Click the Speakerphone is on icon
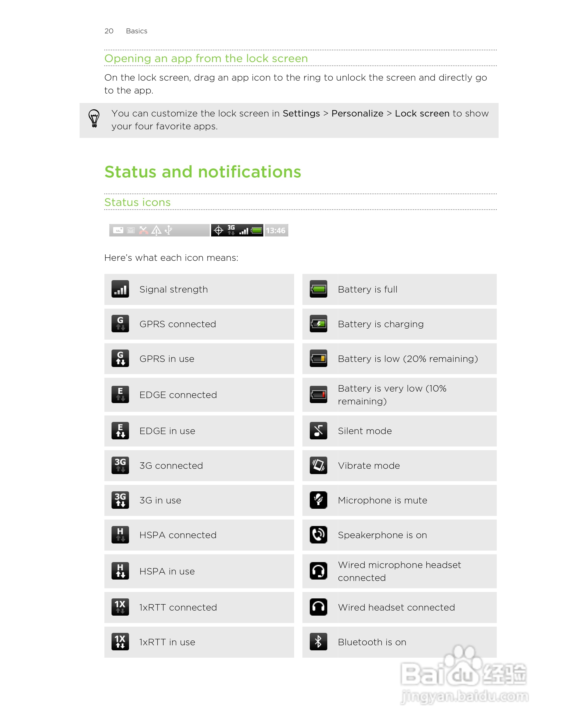 pos(318,535)
